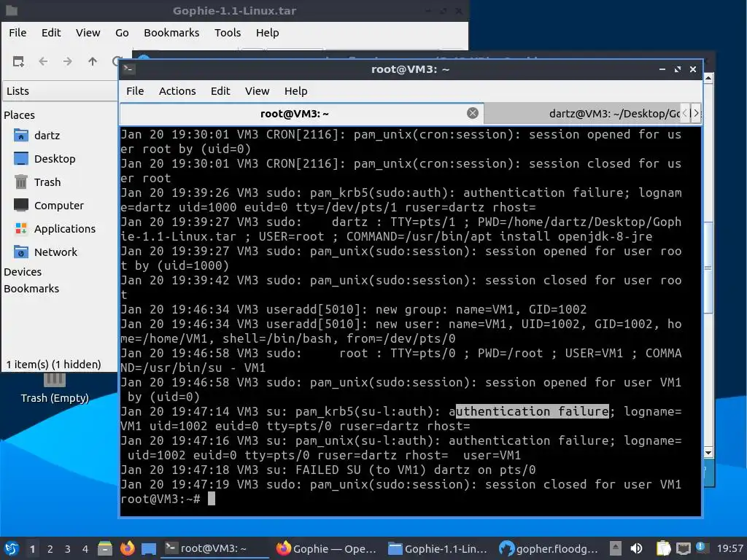Open the Trash (Empty) desktop icon
747x560 pixels.
(x=54, y=388)
